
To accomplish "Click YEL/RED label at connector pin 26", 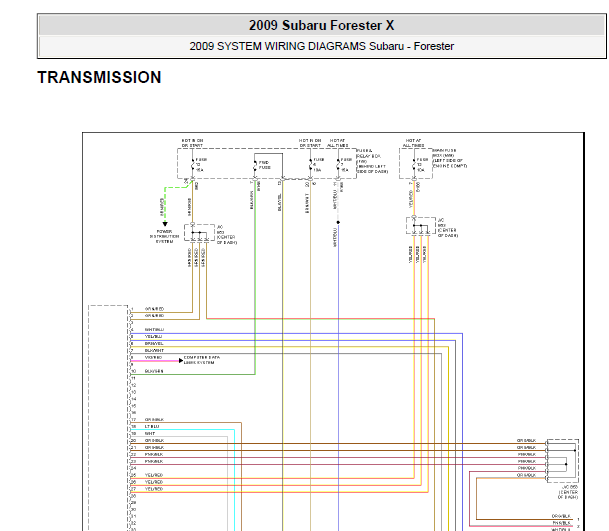I will tap(154, 482).
